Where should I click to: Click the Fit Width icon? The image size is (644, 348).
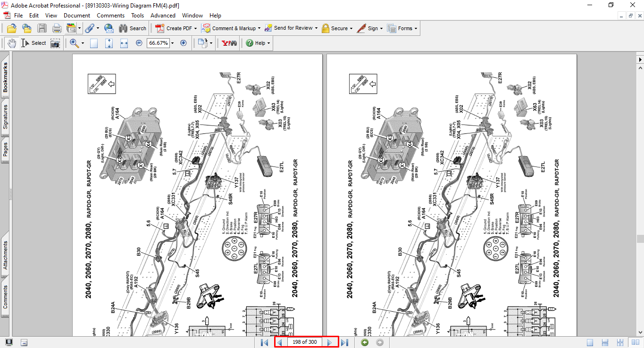124,43
